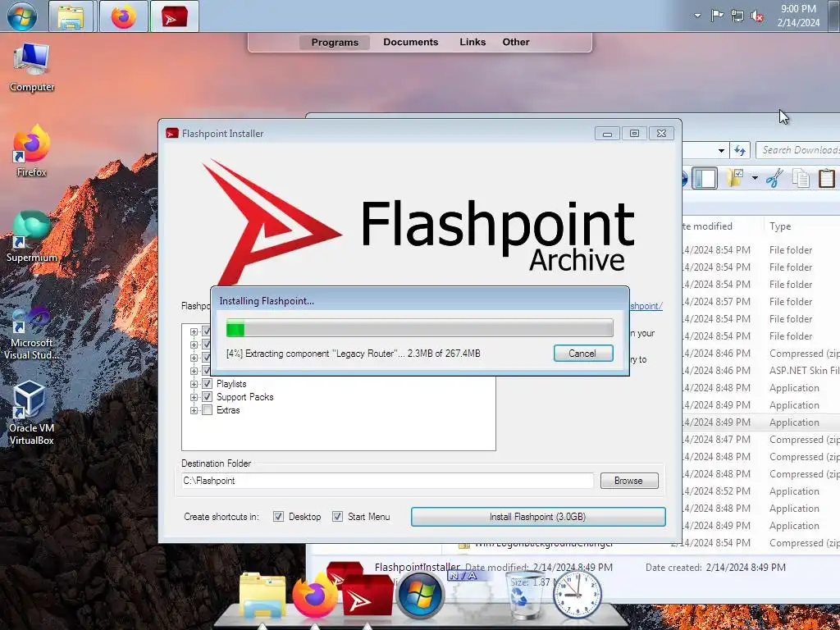Viewport: 840px width, 630px height.
Task: Launch the Supermium desktop shortcut
Action: 32,236
